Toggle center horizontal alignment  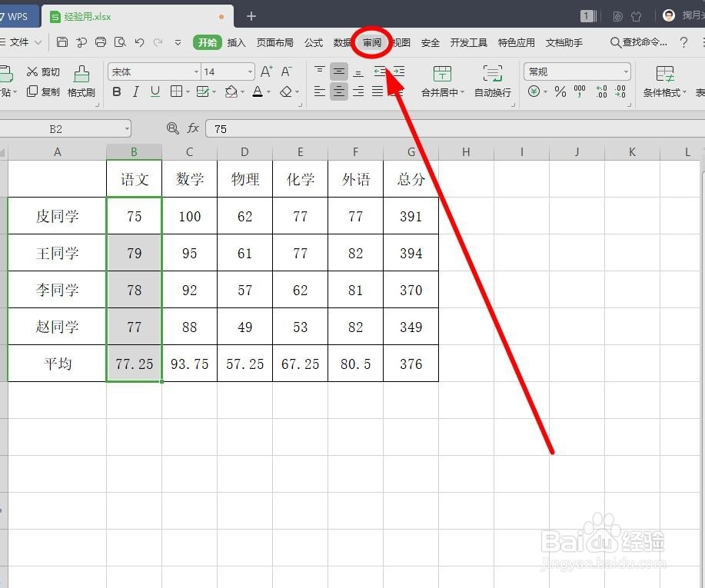point(339,91)
